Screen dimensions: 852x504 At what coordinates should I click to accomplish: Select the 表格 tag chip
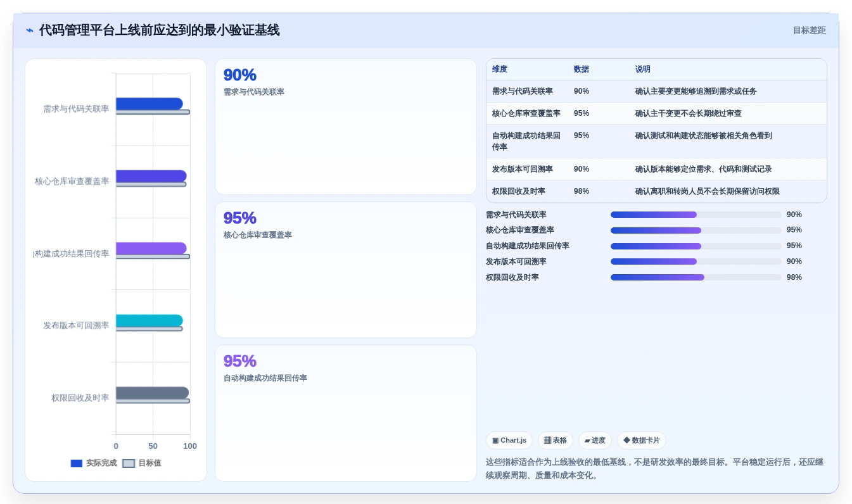pyautogui.click(x=556, y=441)
